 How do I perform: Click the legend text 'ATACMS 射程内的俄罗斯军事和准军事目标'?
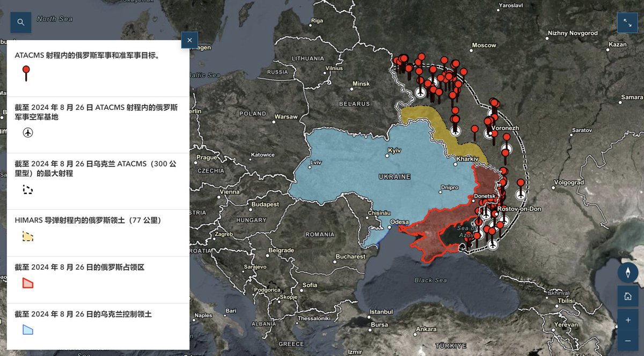click(87, 55)
